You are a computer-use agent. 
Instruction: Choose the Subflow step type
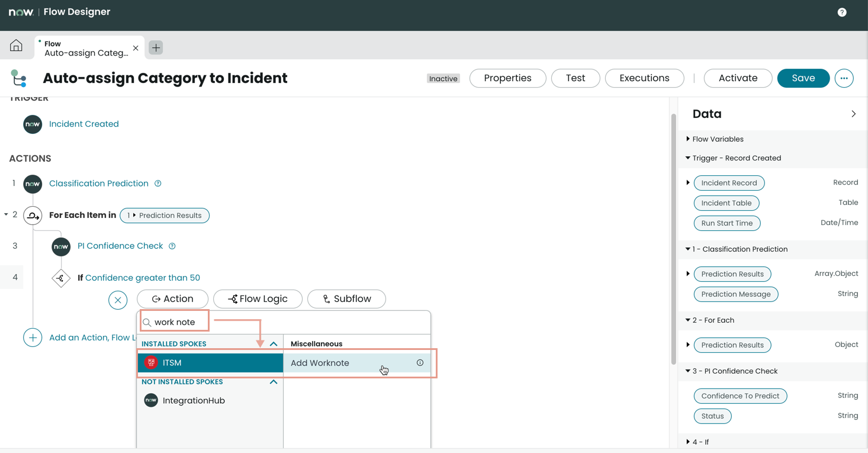coord(346,299)
